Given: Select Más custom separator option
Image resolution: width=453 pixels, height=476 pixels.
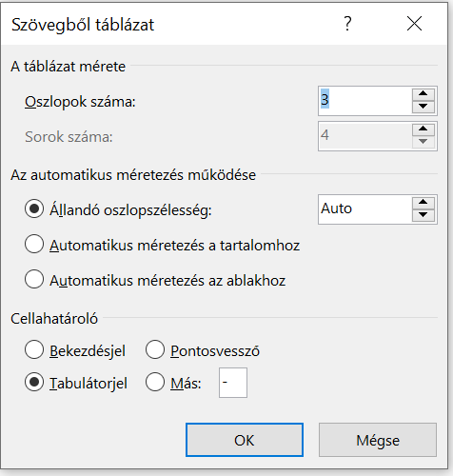Looking at the screenshot, I should pos(155,382).
